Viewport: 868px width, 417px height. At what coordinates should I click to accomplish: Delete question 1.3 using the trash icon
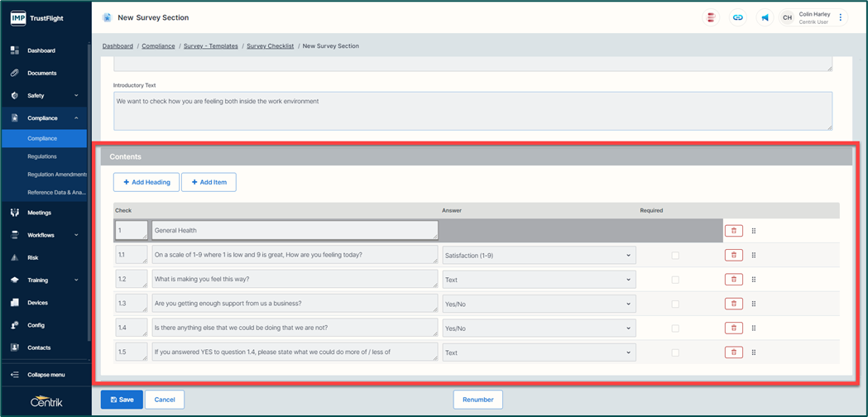pyautogui.click(x=733, y=304)
